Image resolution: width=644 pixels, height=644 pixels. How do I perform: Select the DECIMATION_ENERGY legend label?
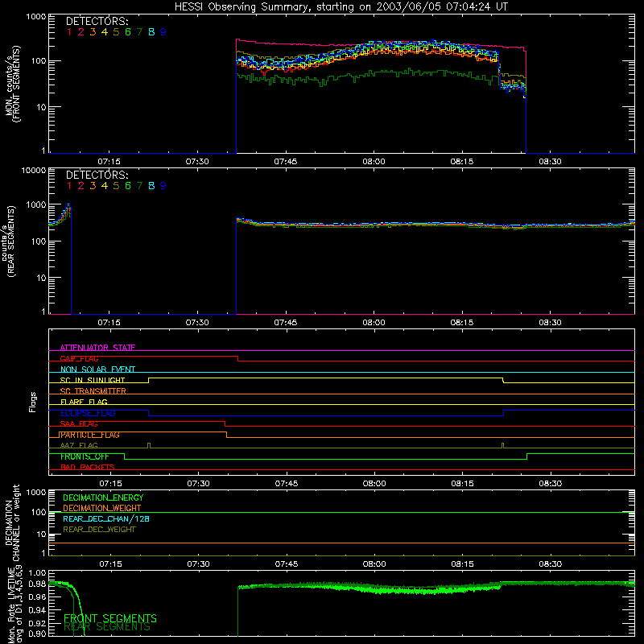pyautogui.click(x=103, y=497)
